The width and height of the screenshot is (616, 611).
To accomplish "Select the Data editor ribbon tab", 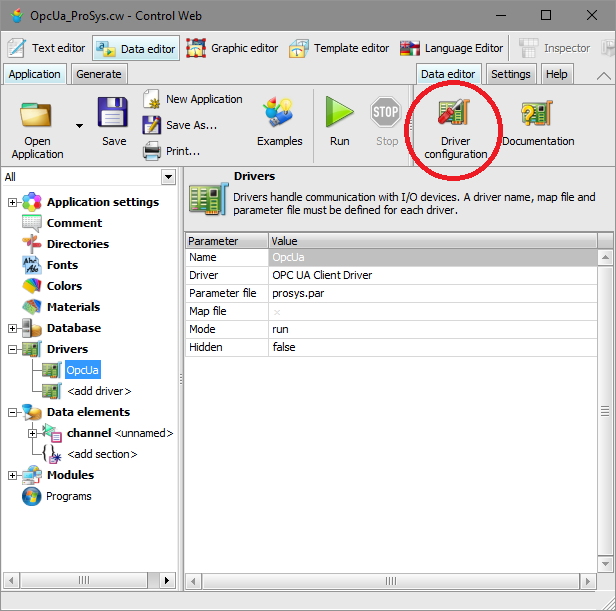I will click(448, 74).
